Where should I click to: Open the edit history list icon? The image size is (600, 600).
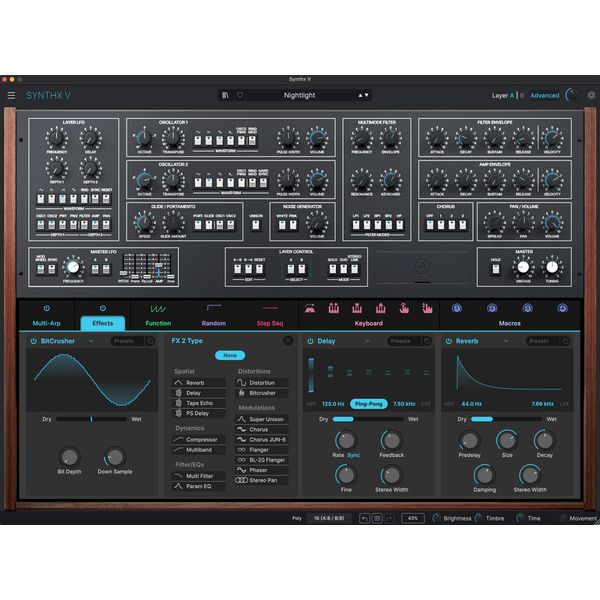(377, 518)
